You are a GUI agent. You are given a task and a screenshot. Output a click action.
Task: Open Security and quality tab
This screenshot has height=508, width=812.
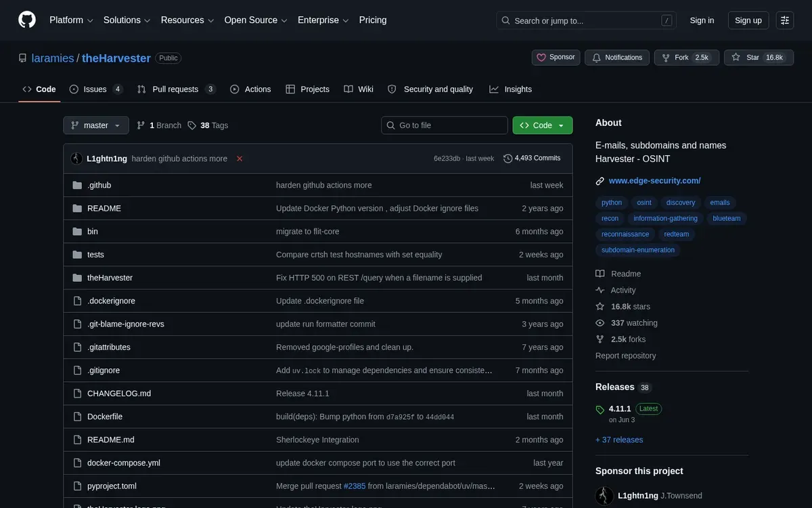(430, 89)
